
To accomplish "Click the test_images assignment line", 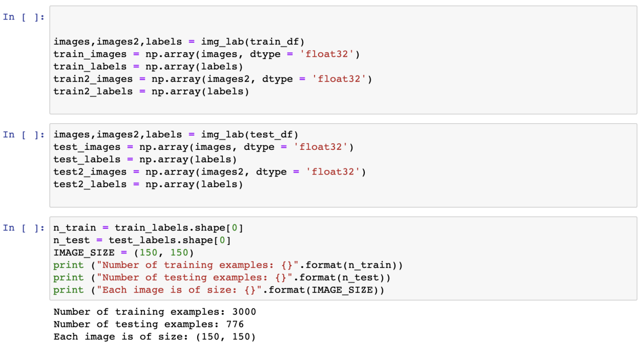I will point(203,147).
